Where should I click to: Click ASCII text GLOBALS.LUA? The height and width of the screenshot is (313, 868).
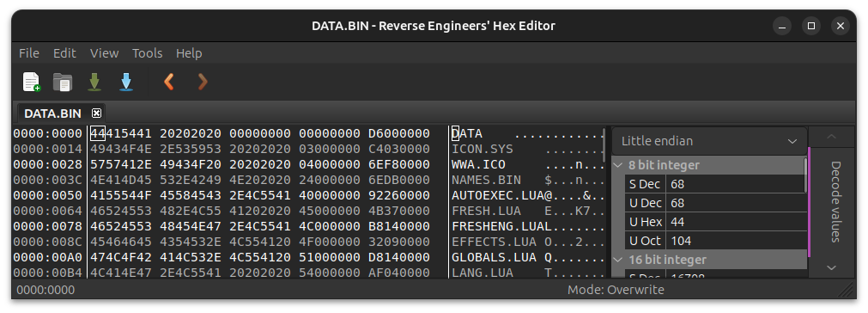tap(494, 258)
